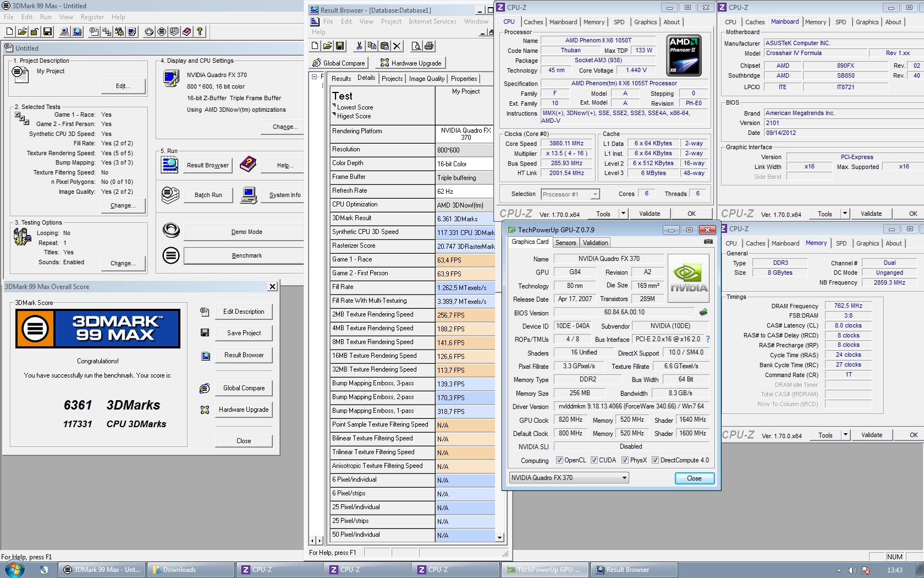Click volume speaker icon in system tray

(x=852, y=570)
